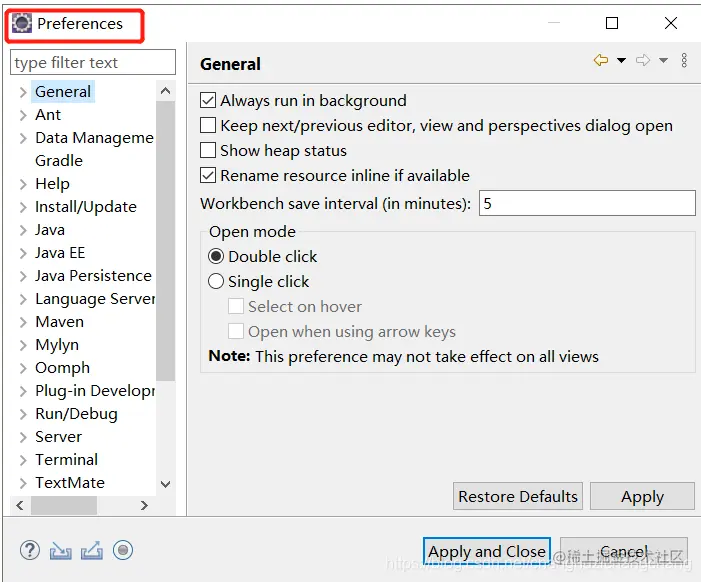Screen dimensions: 701x582
Task: Click the Cancel button
Action: pyautogui.click(x=624, y=551)
